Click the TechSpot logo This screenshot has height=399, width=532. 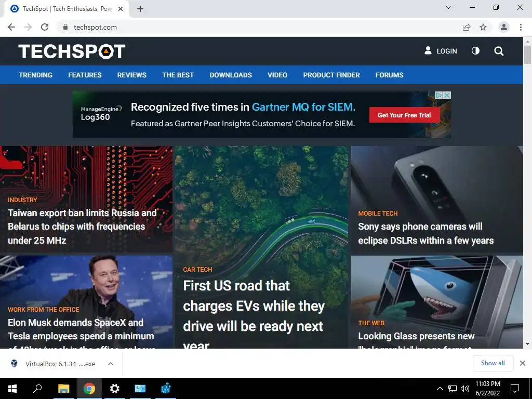pyautogui.click(x=72, y=51)
